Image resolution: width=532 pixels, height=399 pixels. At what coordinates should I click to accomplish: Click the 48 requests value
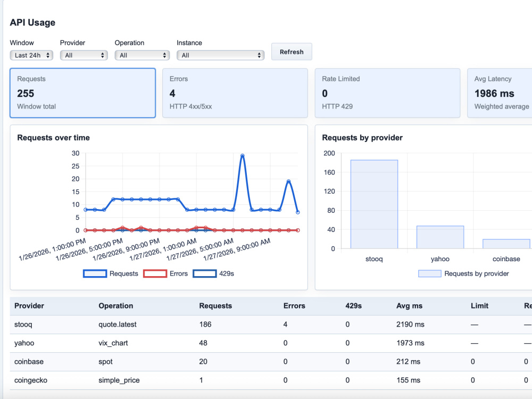click(203, 343)
